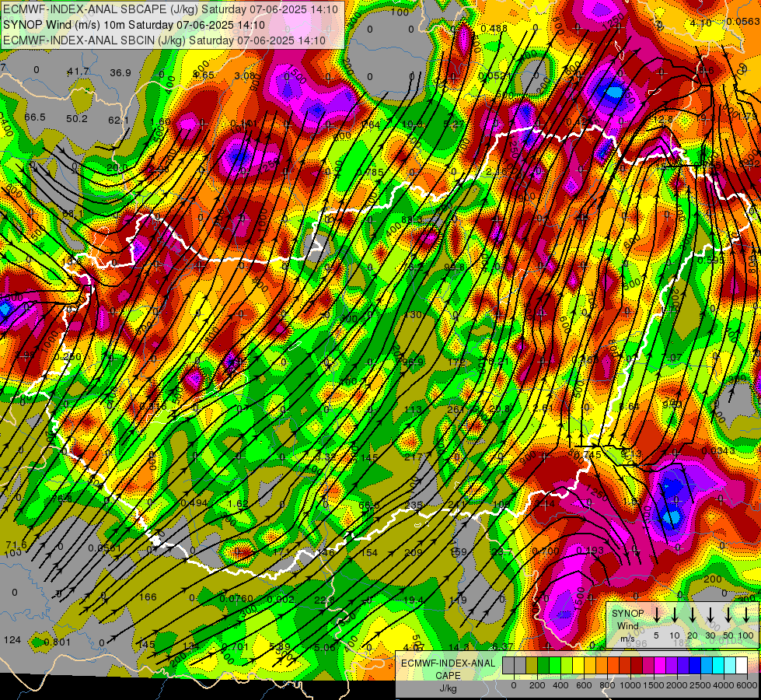Click the '124' value on the map
The height and width of the screenshot is (700, 761).
(x=12, y=640)
